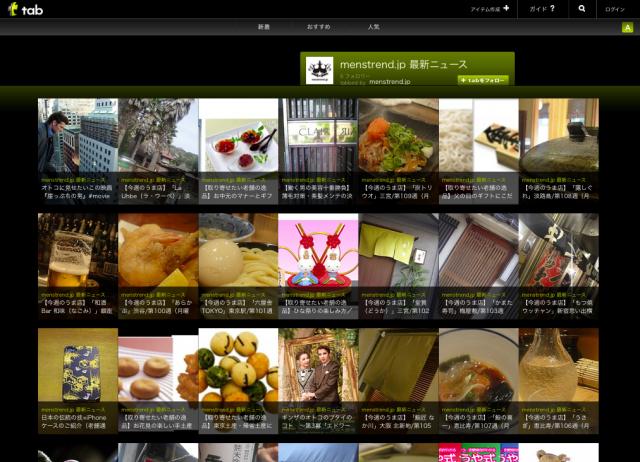
Task: Click caption TOKYO 東京駅/第101週
Action: point(237,307)
